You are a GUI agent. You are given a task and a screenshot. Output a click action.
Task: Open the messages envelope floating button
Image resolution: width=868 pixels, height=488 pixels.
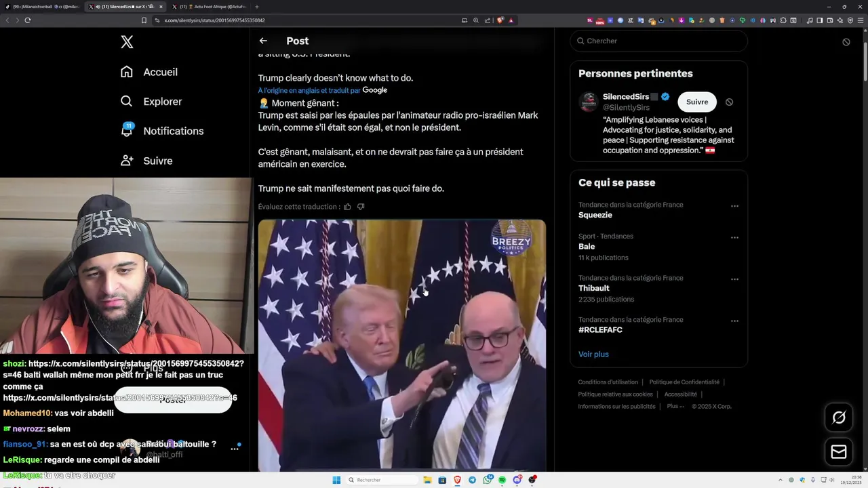point(839,452)
